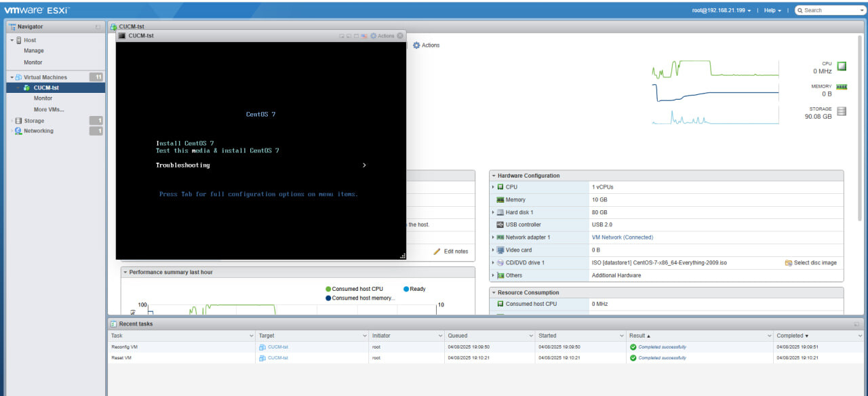
Task: Collapse the Resource Consumption panel
Action: [x=494, y=293]
